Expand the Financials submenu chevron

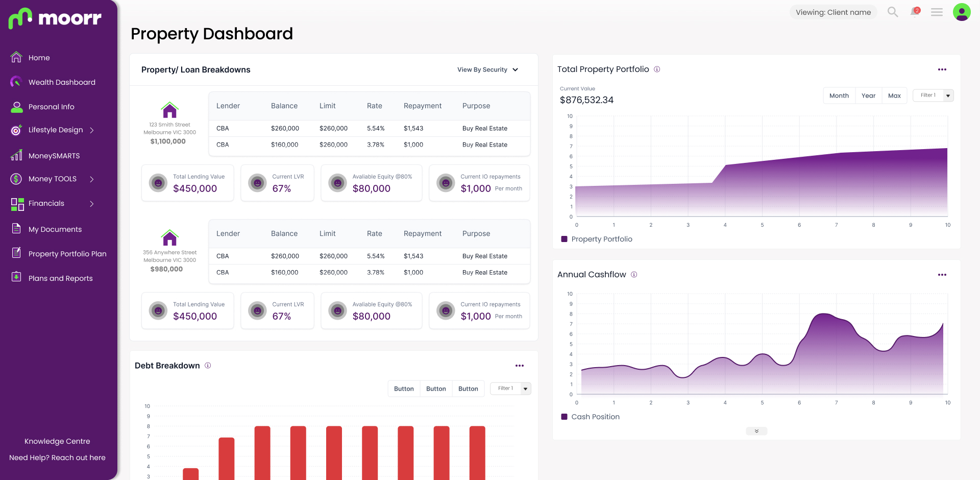[x=92, y=204]
